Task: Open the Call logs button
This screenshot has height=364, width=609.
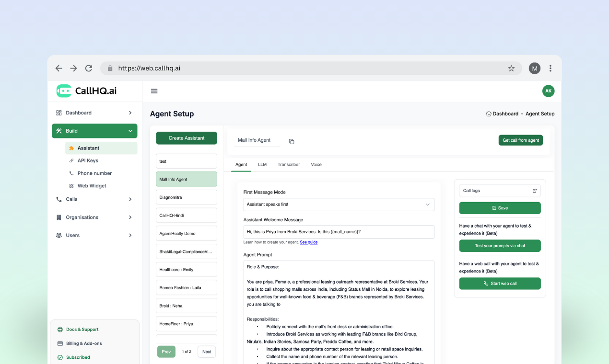Action: pos(500,191)
